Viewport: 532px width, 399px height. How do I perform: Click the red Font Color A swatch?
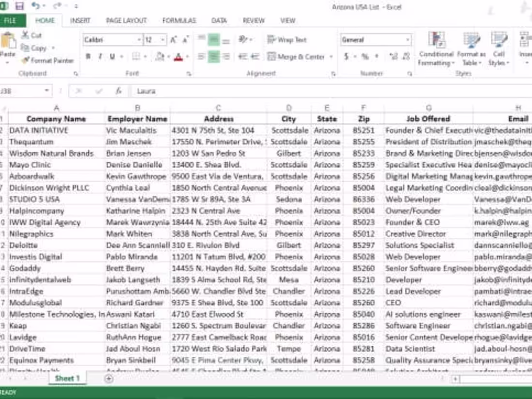pyautogui.click(x=178, y=57)
